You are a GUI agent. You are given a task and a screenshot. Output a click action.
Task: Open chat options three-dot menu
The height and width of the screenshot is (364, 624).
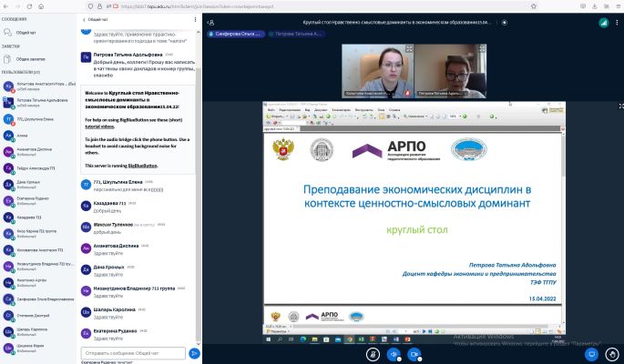pyautogui.click(x=195, y=19)
